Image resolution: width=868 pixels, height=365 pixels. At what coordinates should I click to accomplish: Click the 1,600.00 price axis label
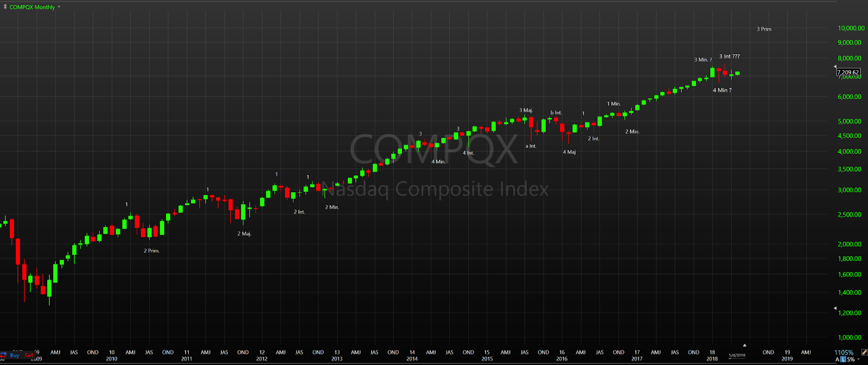click(x=850, y=274)
